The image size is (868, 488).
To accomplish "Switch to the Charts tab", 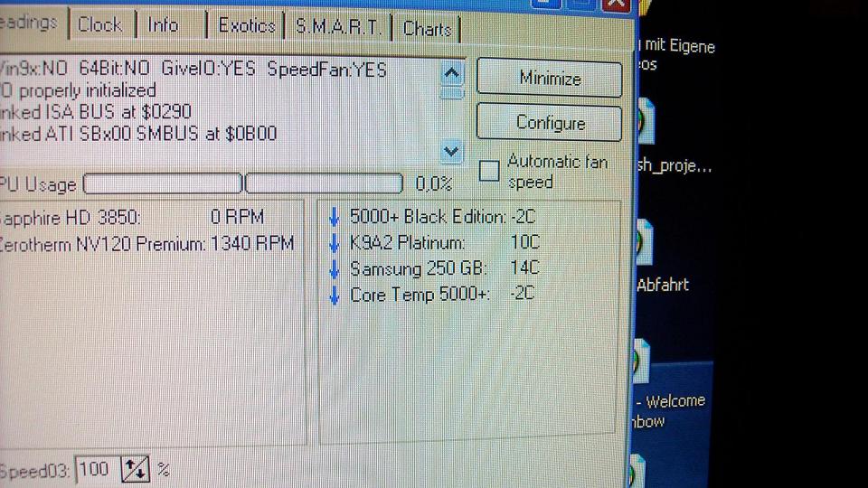I will click(x=426, y=29).
